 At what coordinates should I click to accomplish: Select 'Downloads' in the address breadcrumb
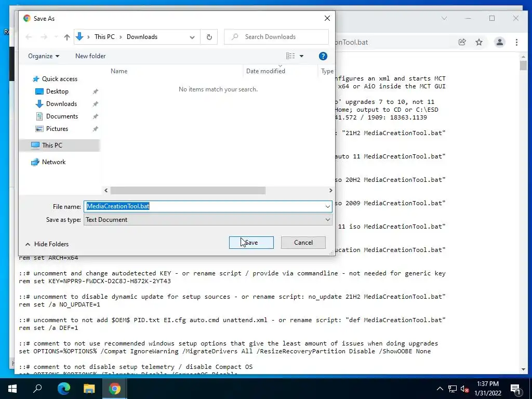click(142, 37)
